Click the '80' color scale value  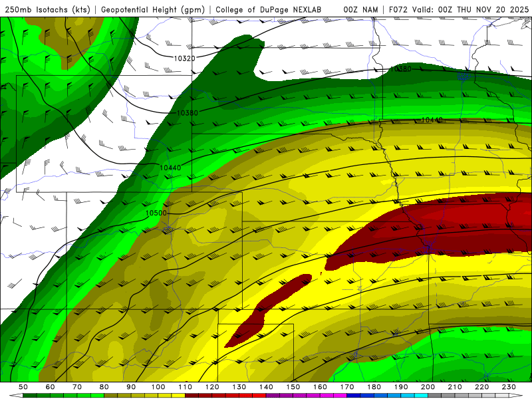(x=104, y=387)
